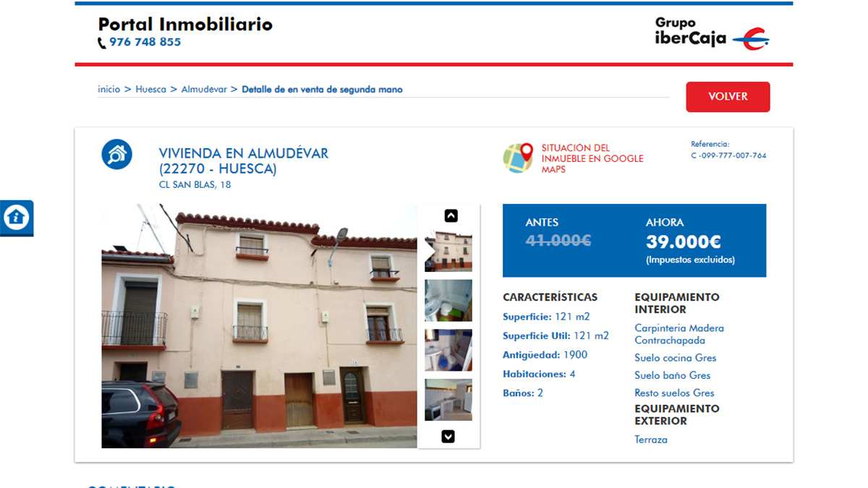Select the house facade thumbnail
Image resolution: width=868 pixels, height=488 pixels.
point(448,251)
